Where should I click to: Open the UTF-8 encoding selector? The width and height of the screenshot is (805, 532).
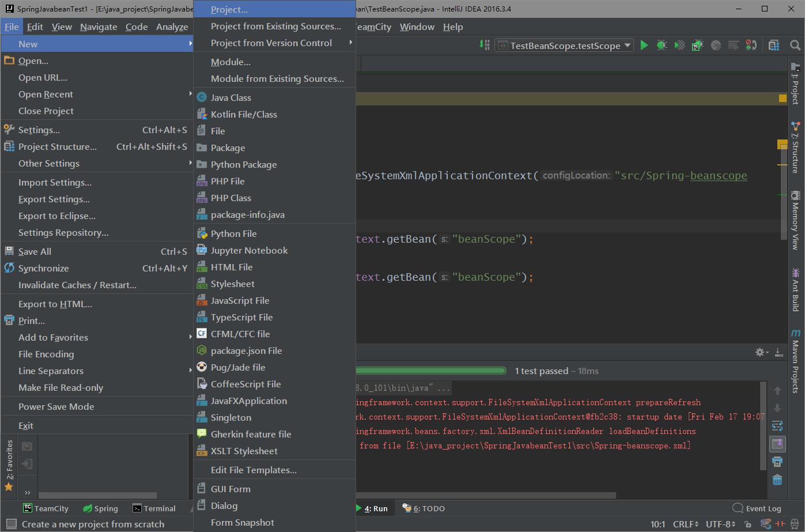click(720, 524)
